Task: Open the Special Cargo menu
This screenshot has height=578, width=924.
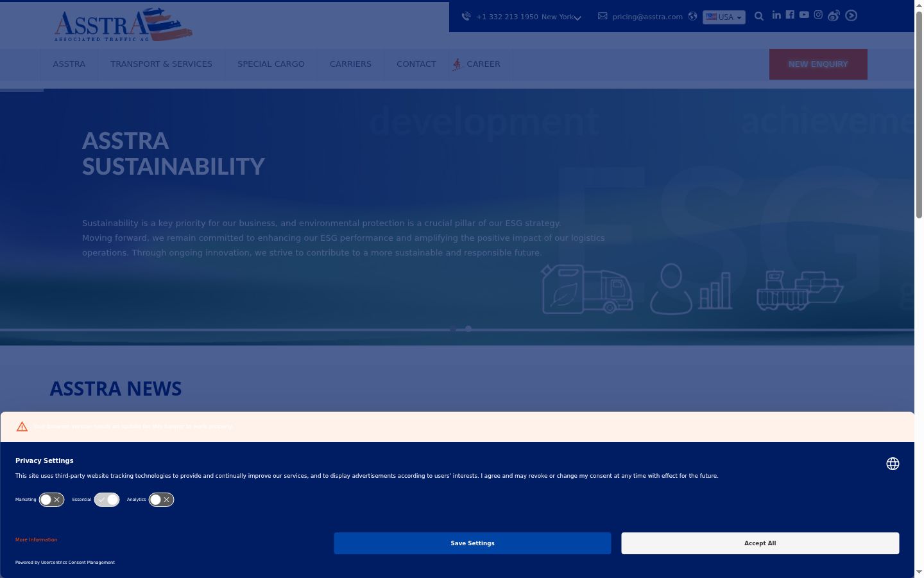Action: click(271, 64)
